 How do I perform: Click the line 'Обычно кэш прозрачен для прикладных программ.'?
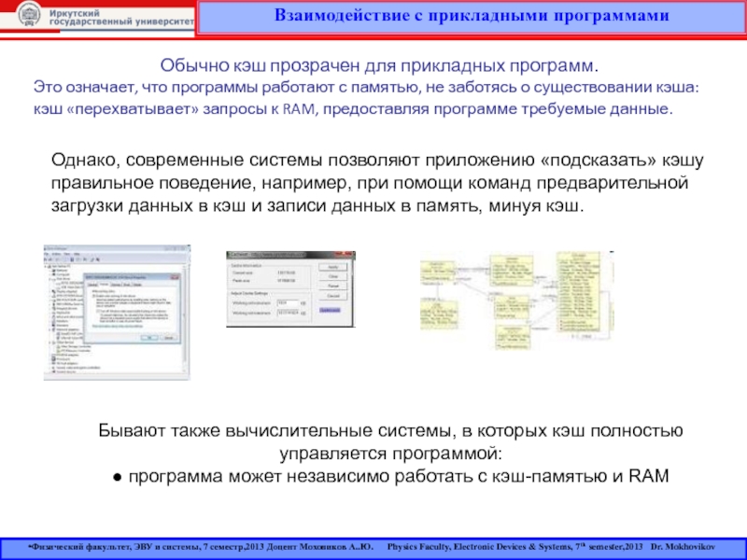point(379,65)
